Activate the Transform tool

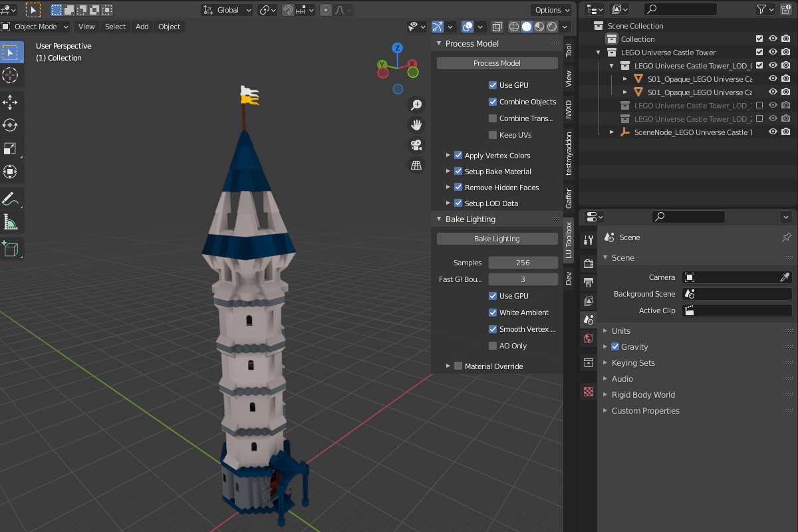pos(11,172)
